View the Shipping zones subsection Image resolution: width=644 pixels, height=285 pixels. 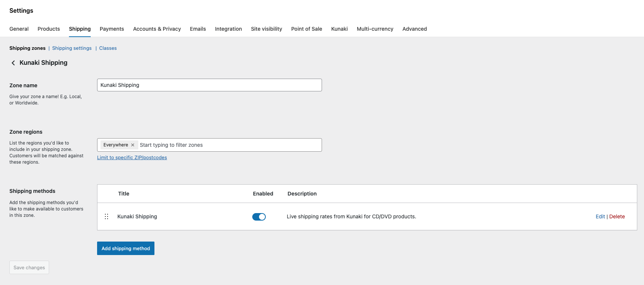click(27, 48)
